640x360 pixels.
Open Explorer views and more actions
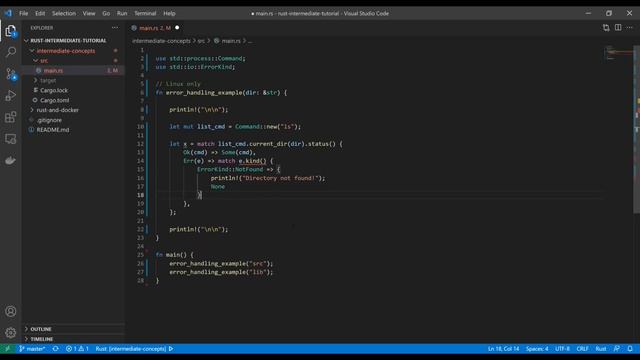(x=115, y=28)
